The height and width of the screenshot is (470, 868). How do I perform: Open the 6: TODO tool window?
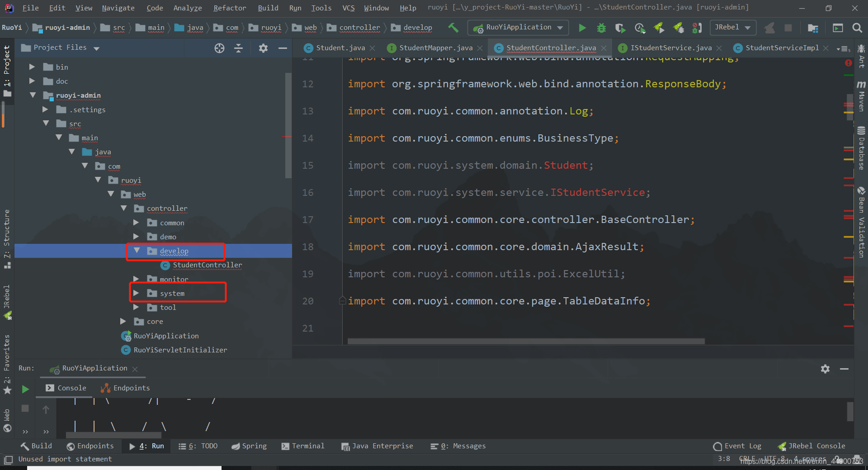198,446
